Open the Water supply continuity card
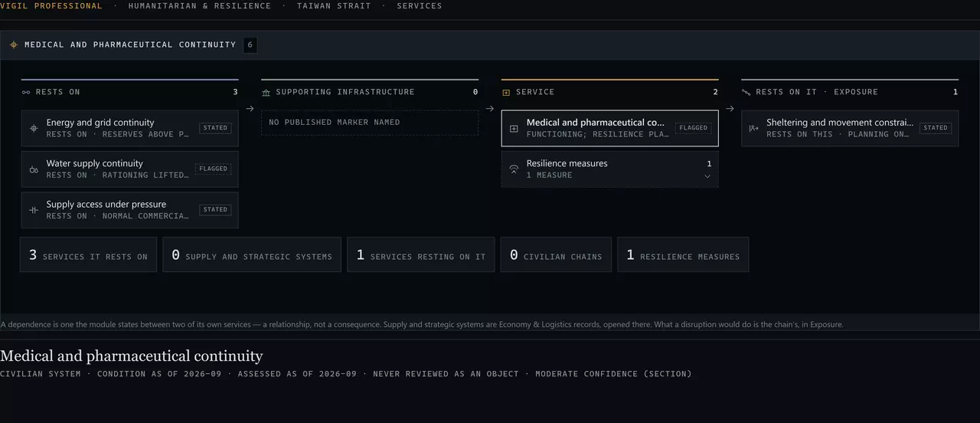Image resolution: width=980 pixels, height=423 pixels. [x=130, y=169]
